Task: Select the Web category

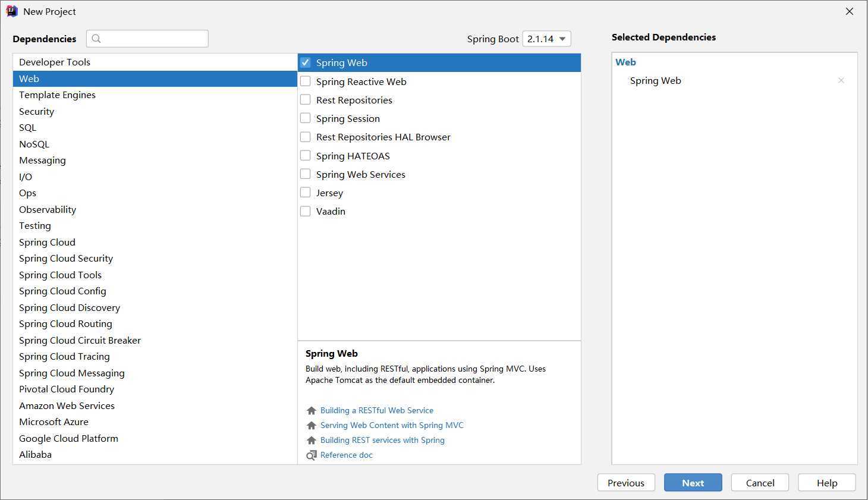Action: click(x=155, y=78)
